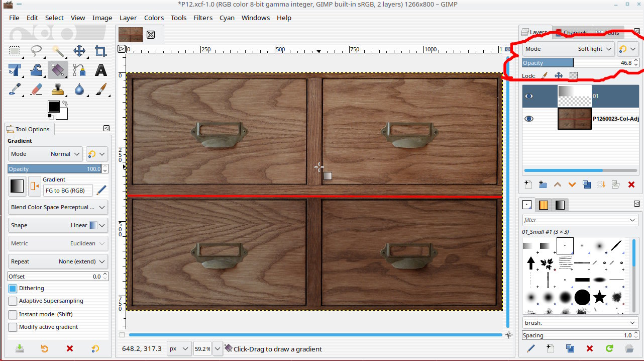Viewport: 644px width, 361px height.
Task: Switch to the Channels tab
Action: (x=573, y=33)
